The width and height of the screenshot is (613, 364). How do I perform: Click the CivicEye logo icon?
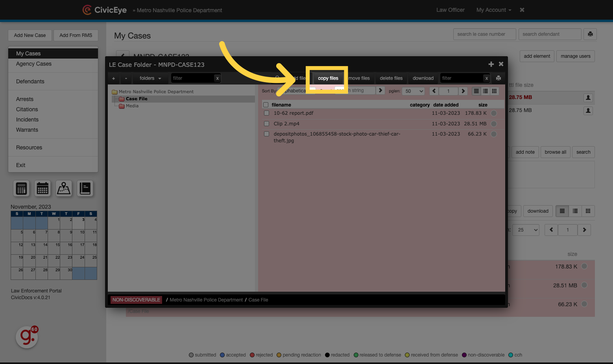(87, 10)
